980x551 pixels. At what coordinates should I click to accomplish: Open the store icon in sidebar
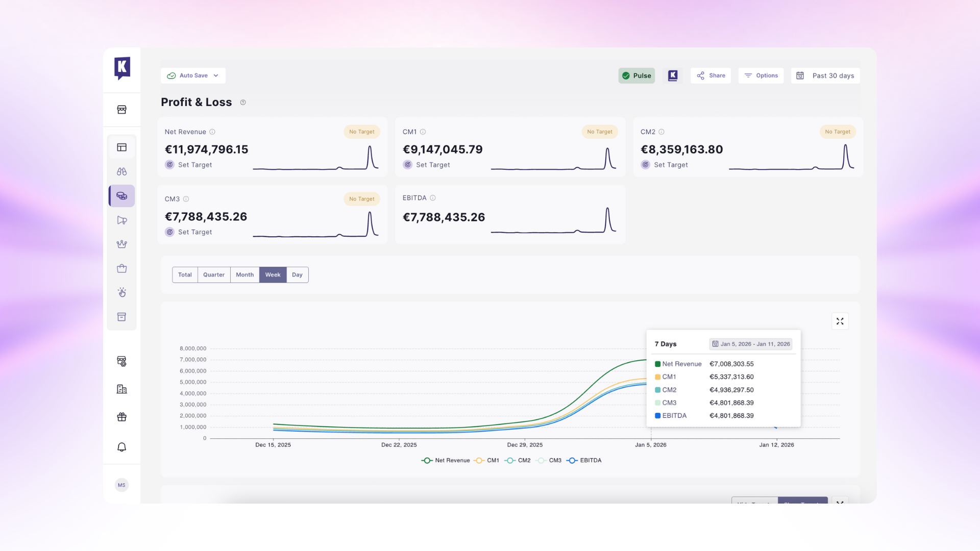pos(121,110)
